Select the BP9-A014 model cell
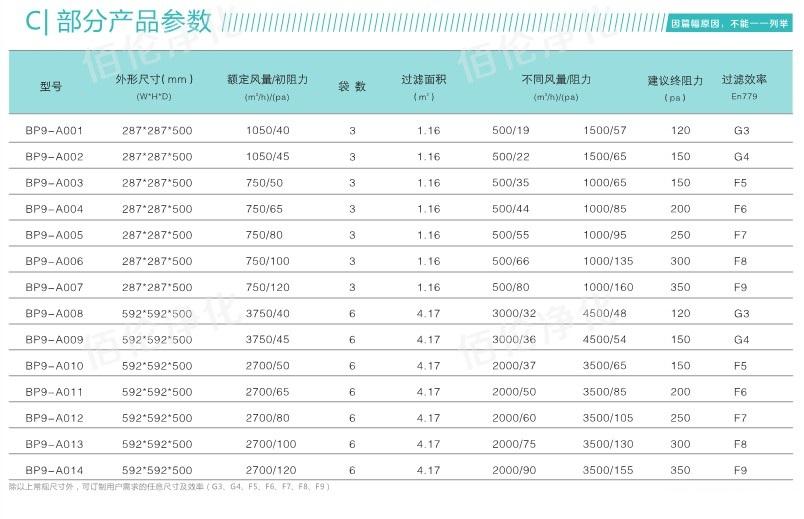 [54, 469]
